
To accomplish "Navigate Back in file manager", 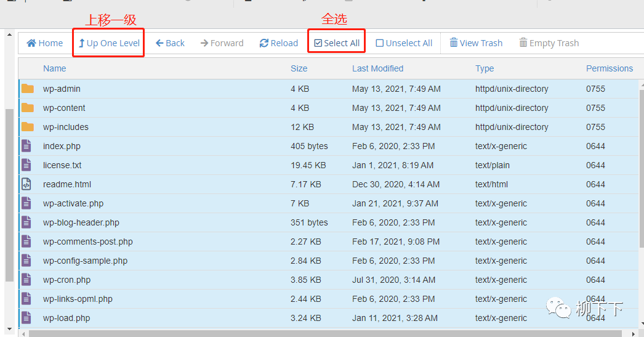I will click(x=170, y=43).
